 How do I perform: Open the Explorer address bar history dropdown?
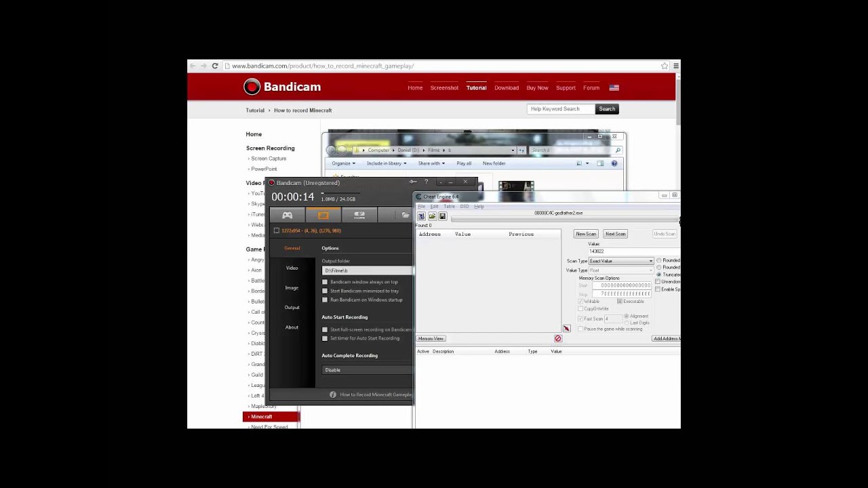(x=513, y=150)
